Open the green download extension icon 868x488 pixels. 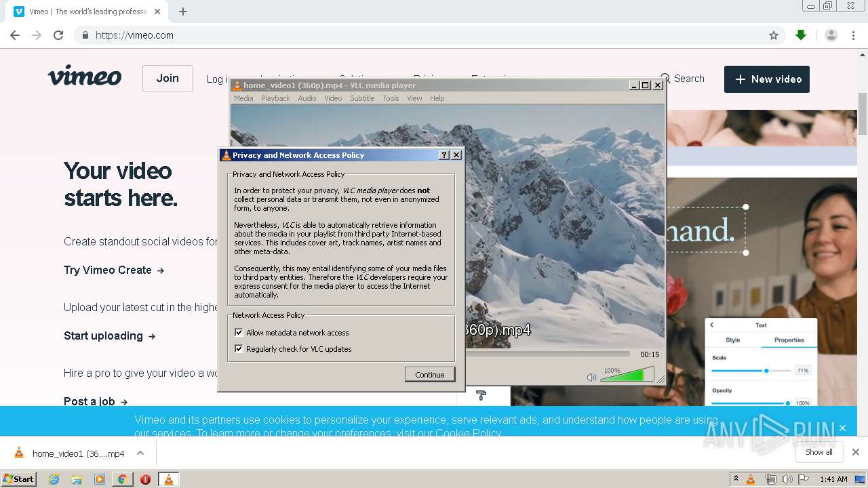[801, 35]
